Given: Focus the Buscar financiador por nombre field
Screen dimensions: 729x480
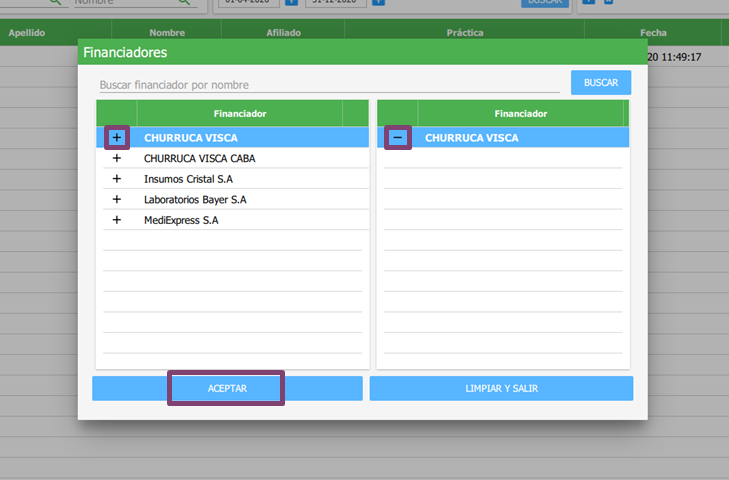Looking at the screenshot, I should [x=330, y=85].
